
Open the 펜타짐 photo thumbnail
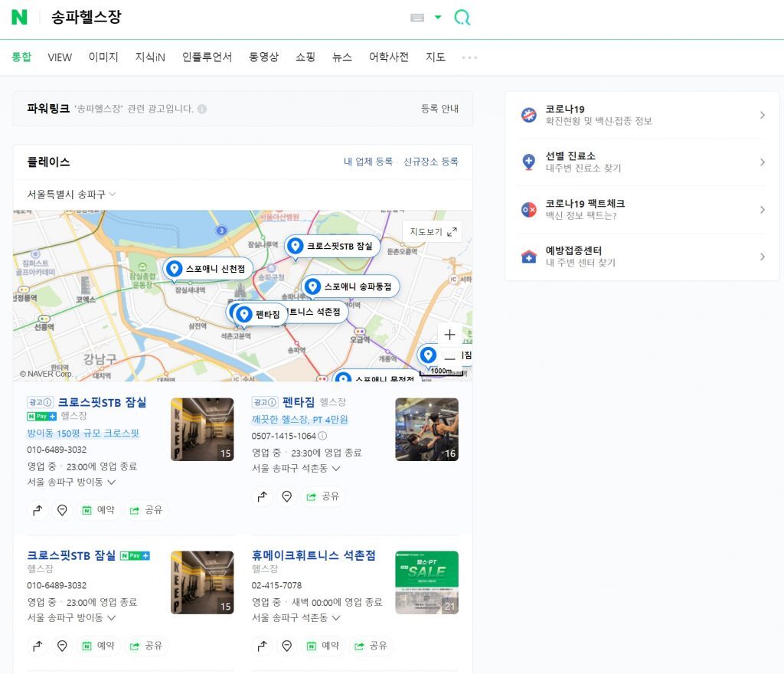(426, 430)
